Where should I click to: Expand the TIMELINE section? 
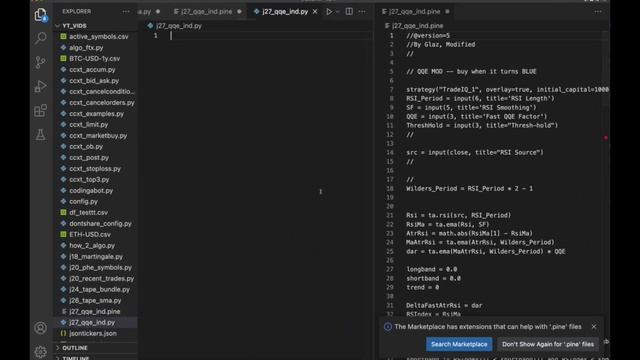76,358
